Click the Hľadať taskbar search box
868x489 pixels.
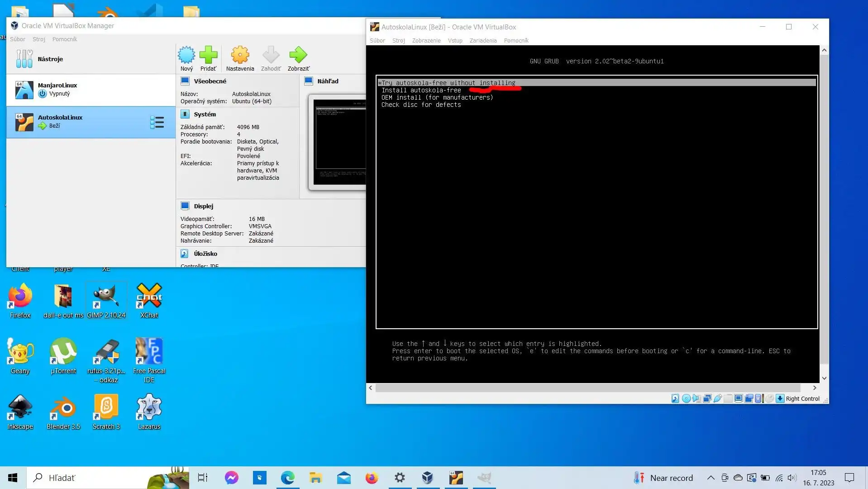tap(108, 478)
